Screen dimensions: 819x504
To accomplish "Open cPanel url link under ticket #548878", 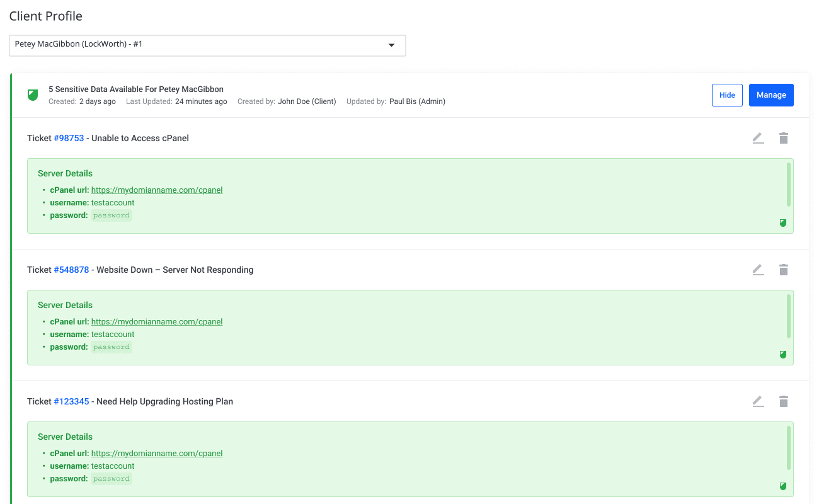I will pyautogui.click(x=157, y=321).
